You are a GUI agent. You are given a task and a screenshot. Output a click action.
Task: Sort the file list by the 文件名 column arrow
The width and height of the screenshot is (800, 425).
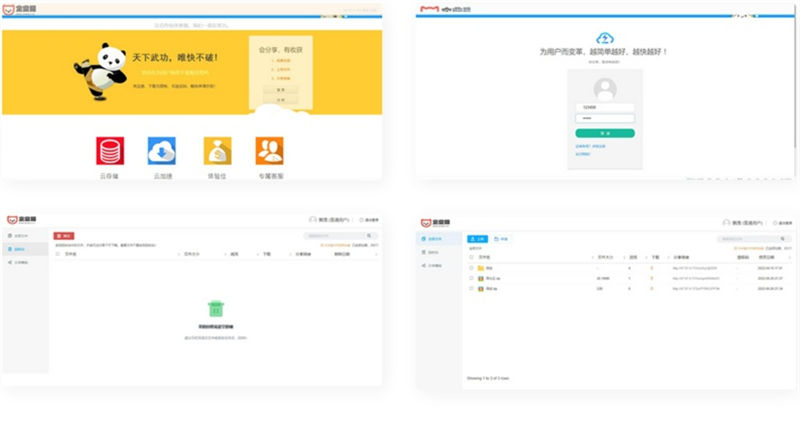click(x=592, y=257)
